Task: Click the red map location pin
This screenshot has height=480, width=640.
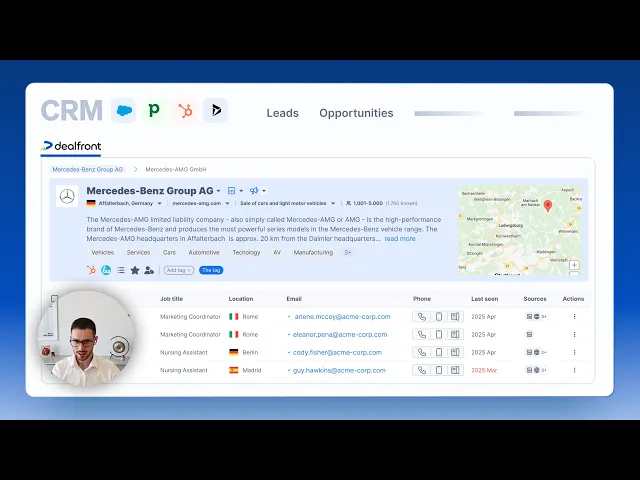Action: point(548,206)
